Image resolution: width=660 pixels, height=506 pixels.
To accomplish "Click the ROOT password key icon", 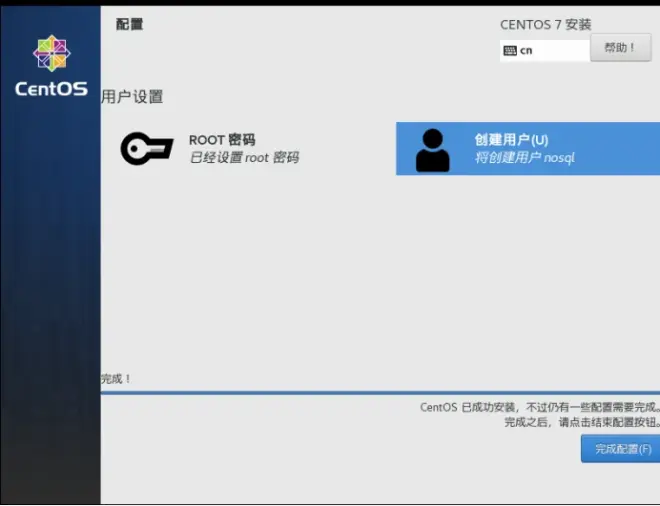I will pyautogui.click(x=147, y=148).
